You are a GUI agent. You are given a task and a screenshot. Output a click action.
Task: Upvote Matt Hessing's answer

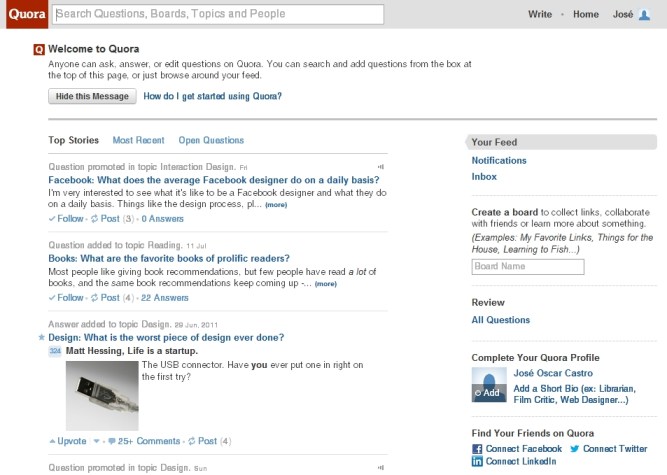pyautogui.click(x=66, y=441)
